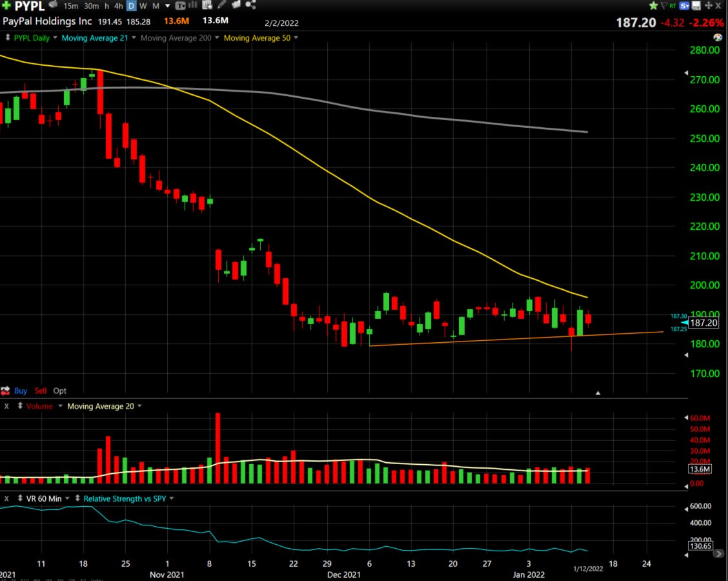
Task: Click move arrows beside Volume label
Action: [20, 406]
